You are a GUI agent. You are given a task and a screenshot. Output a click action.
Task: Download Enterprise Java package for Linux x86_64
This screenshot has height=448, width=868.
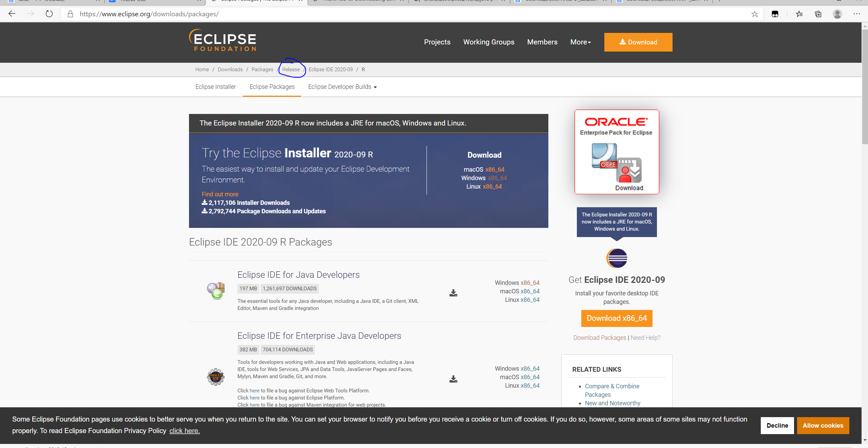pos(530,386)
